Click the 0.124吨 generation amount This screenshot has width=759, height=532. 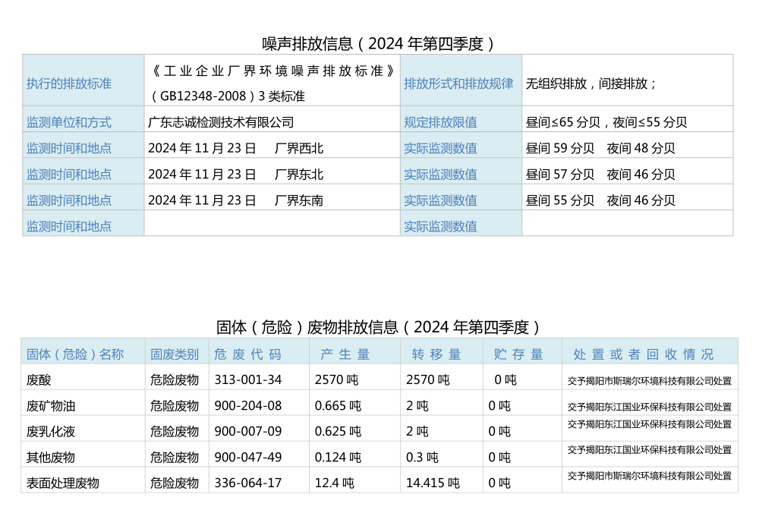[x=338, y=457]
